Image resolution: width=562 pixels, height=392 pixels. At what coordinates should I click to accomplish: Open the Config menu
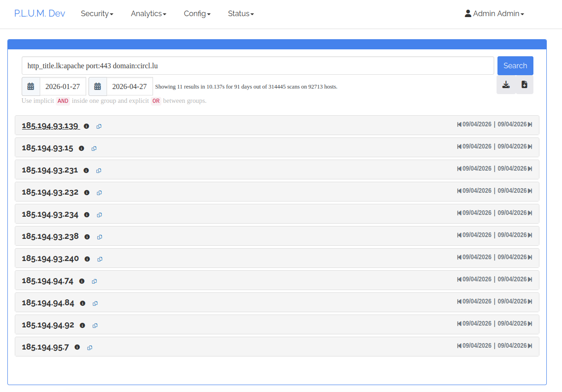[x=197, y=14]
